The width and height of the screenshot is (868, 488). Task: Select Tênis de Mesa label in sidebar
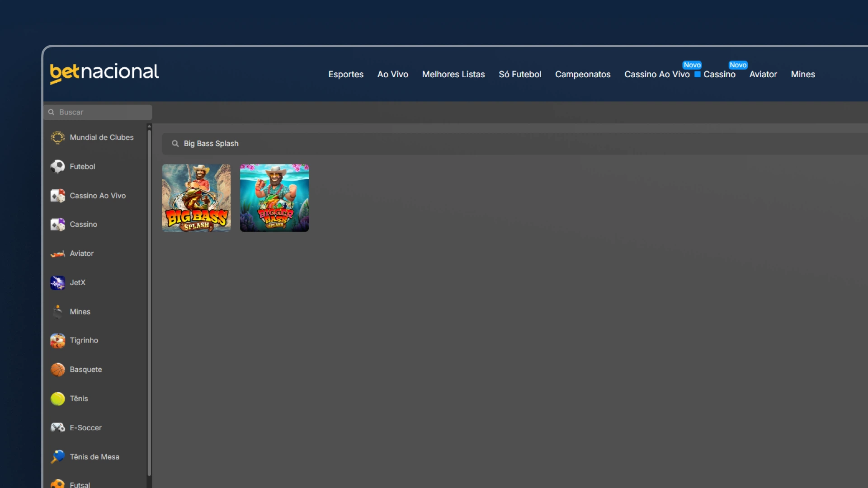pos(94,457)
